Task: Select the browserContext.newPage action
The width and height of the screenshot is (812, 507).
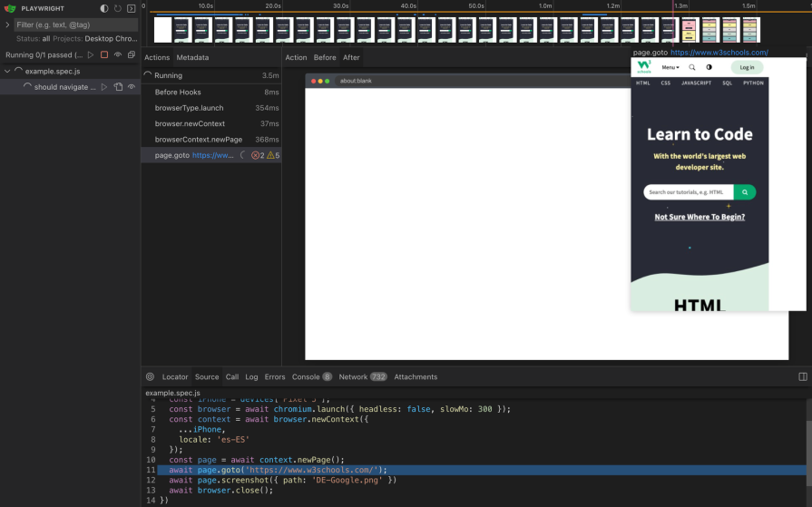Action: pyautogui.click(x=198, y=140)
